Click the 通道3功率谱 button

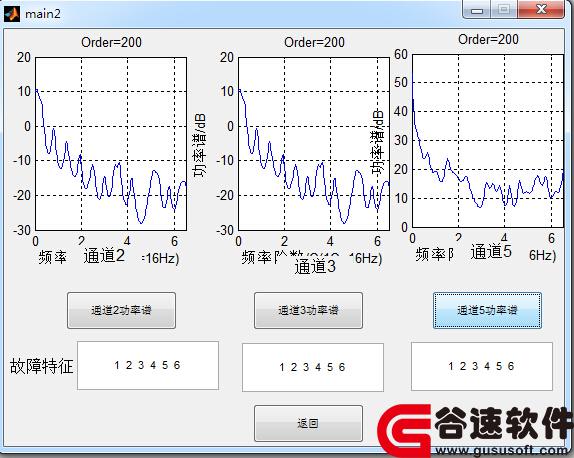coord(308,310)
